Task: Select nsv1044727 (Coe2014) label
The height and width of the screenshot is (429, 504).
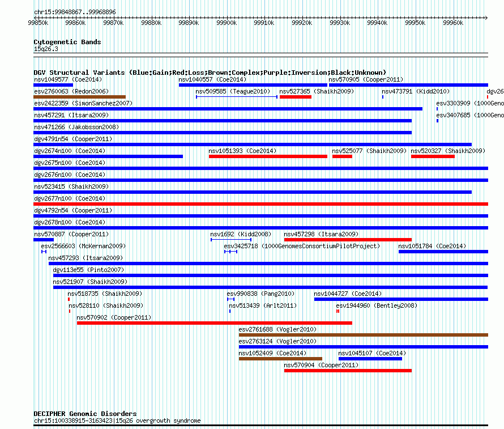Action: click(348, 294)
